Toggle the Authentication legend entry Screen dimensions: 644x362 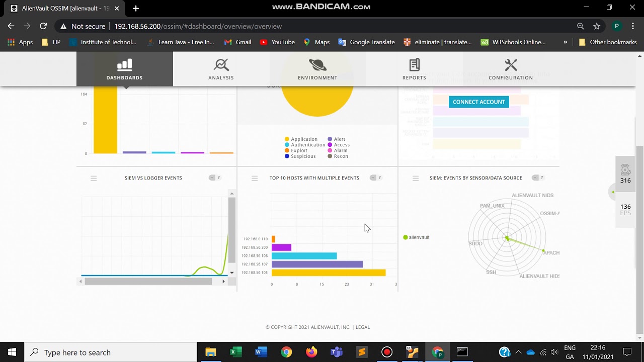click(x=305, y=145)
